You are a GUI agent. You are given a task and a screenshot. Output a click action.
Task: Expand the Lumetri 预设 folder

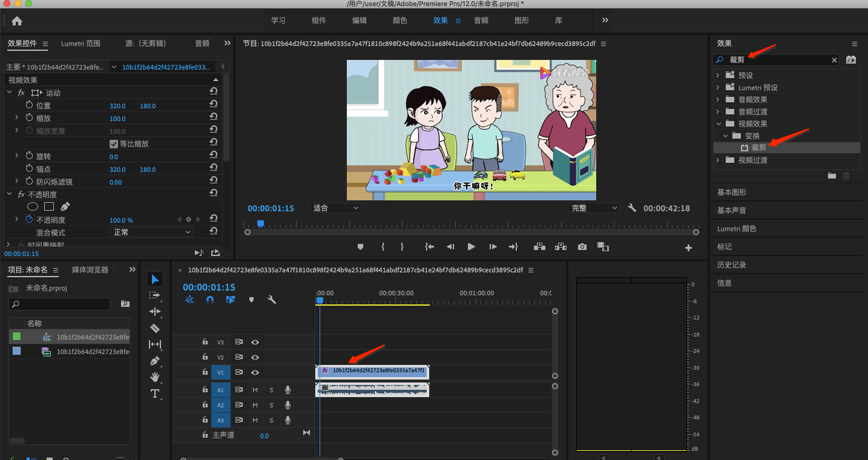coord(718,87)
